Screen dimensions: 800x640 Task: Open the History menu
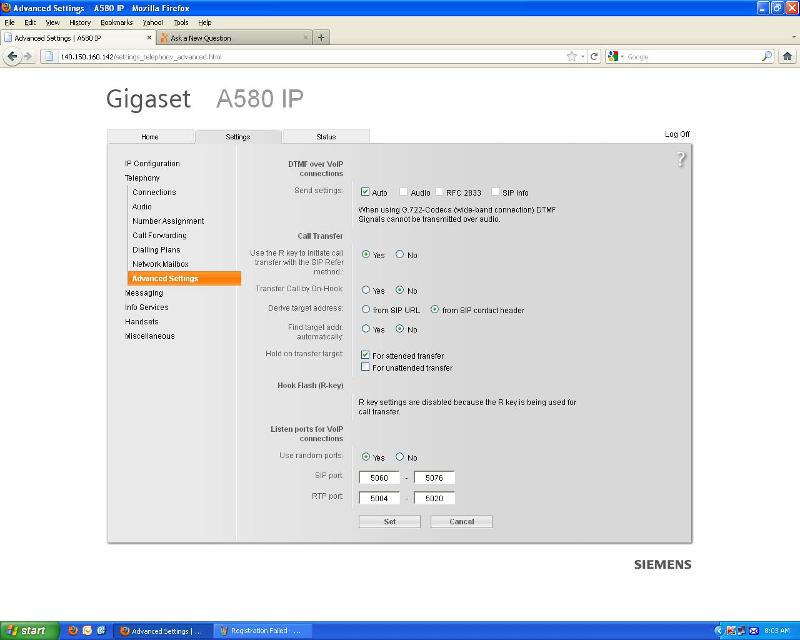click(80, 22)
